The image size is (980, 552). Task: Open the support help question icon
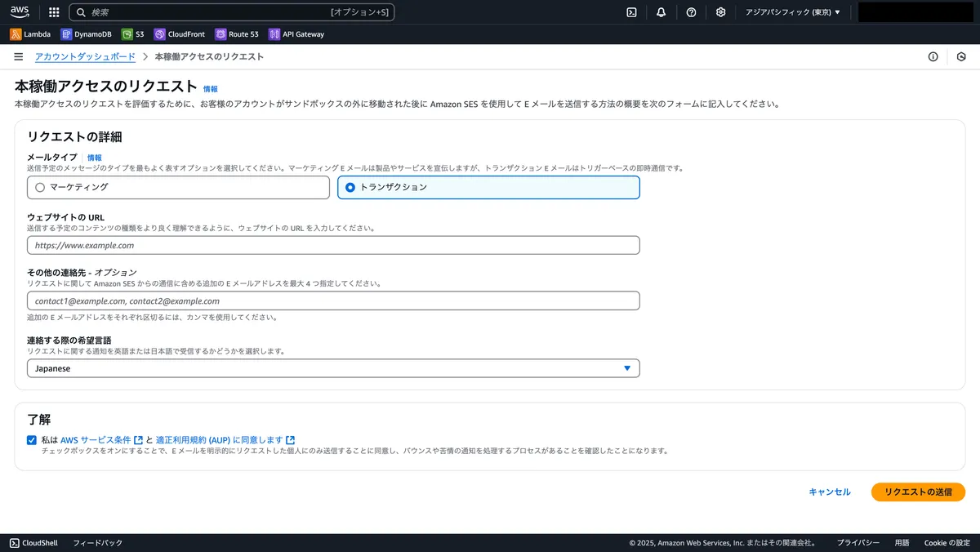[x=691, y=12]
